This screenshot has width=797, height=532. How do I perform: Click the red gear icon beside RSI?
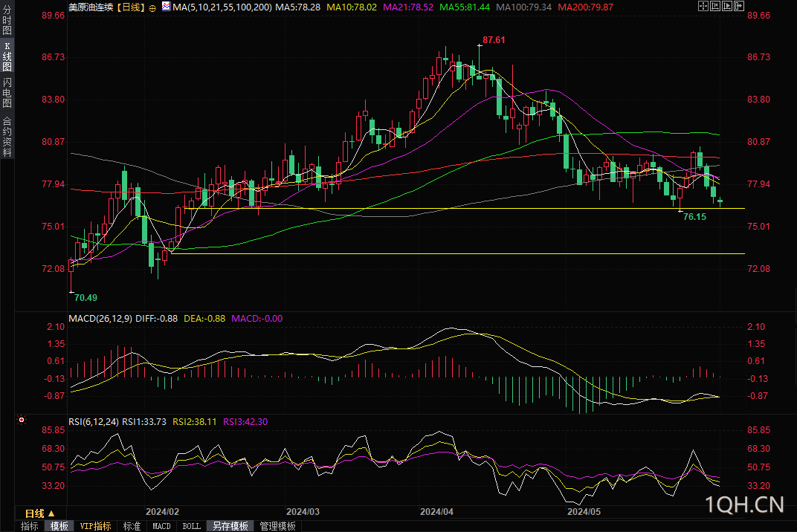pos(22,420)
